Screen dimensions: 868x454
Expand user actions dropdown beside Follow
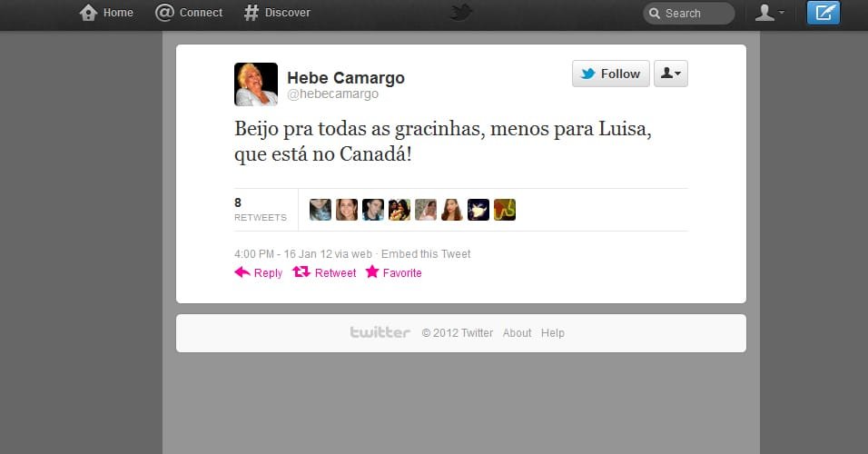pyautogui.click(x=670, y=73)
